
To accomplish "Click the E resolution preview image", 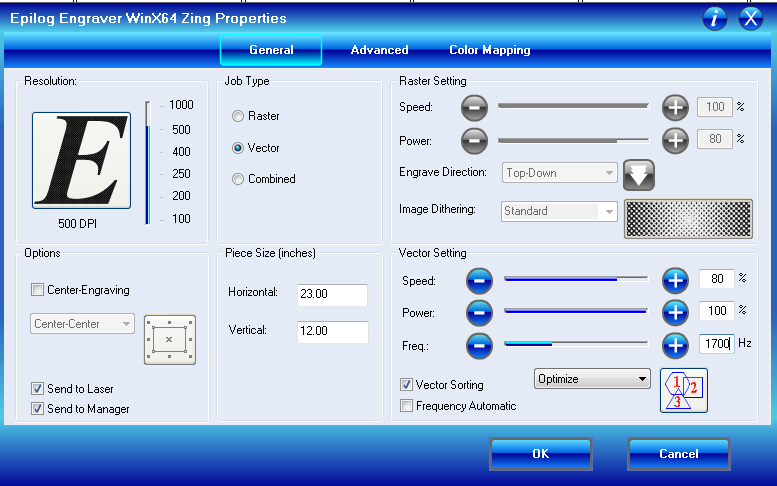I will click(81, 160).
